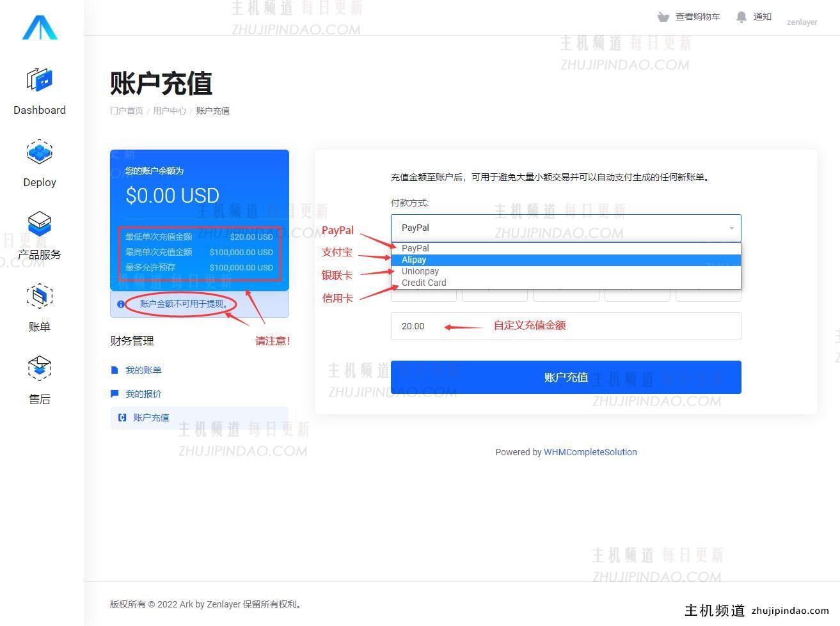Go to 门户首页 breadcrumb
The image size is (840, 626).
[127, 111]
